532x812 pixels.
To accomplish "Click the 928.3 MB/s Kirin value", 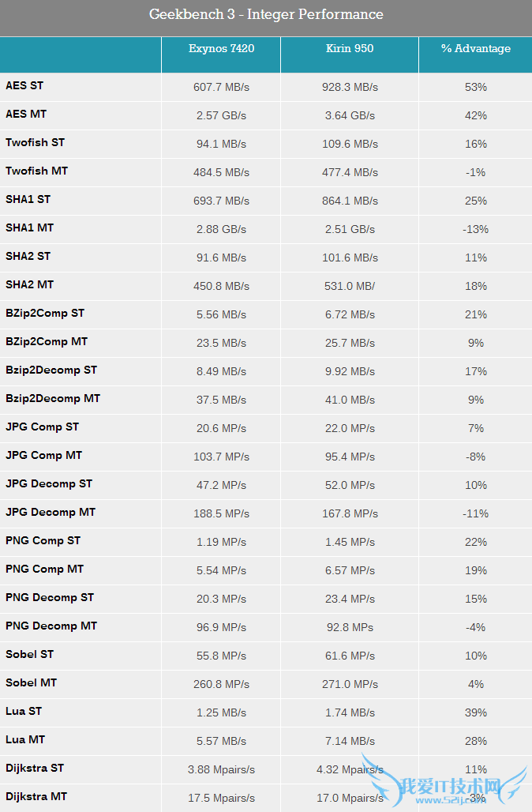I will 350,87.
